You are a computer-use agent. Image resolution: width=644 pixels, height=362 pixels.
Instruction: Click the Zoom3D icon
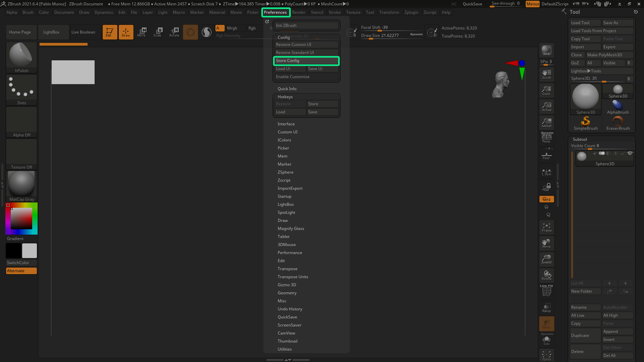pyautogui.click(x=546, y=259)
